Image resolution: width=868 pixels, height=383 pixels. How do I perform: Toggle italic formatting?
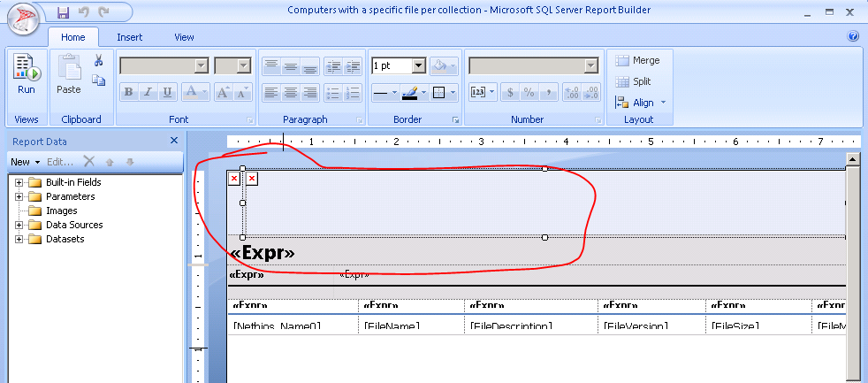148,93
